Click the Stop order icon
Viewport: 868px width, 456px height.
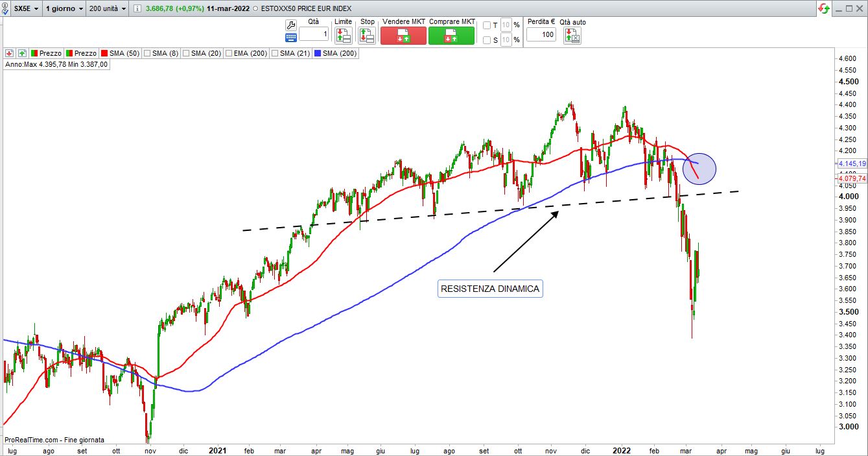coord(367,36)
